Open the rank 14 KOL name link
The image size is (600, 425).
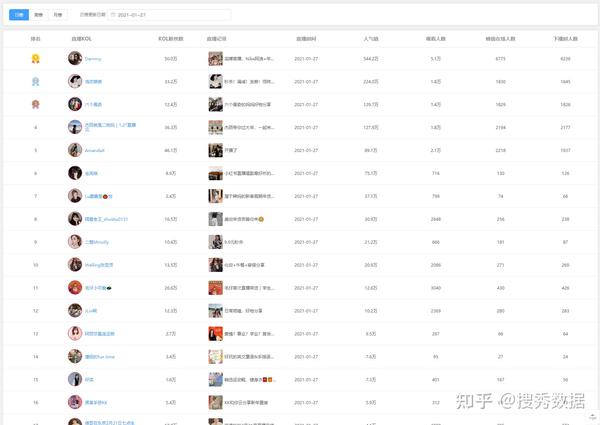pos(99,357)
